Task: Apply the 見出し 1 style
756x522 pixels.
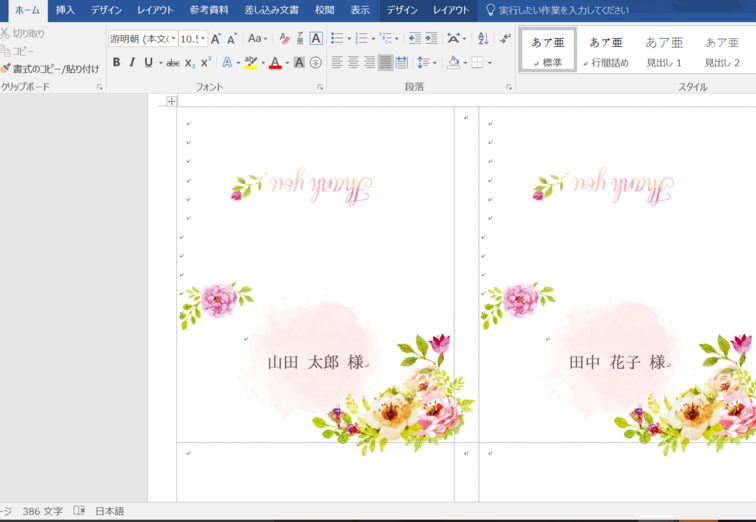Action: click(x=664, y=50)
